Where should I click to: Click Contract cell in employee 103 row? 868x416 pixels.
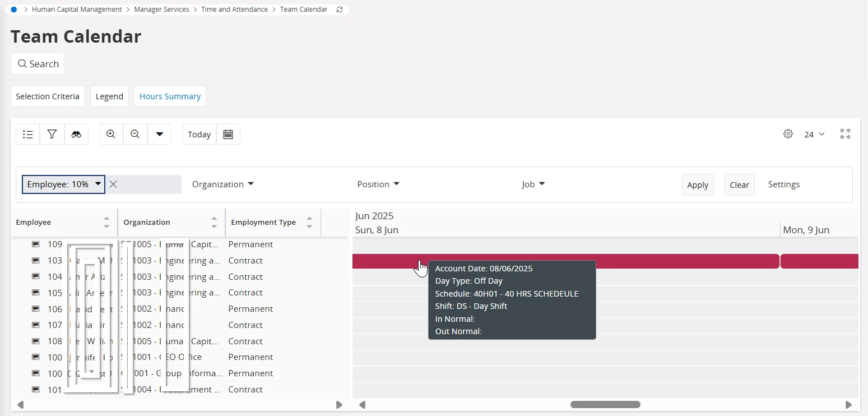(245, 261)
